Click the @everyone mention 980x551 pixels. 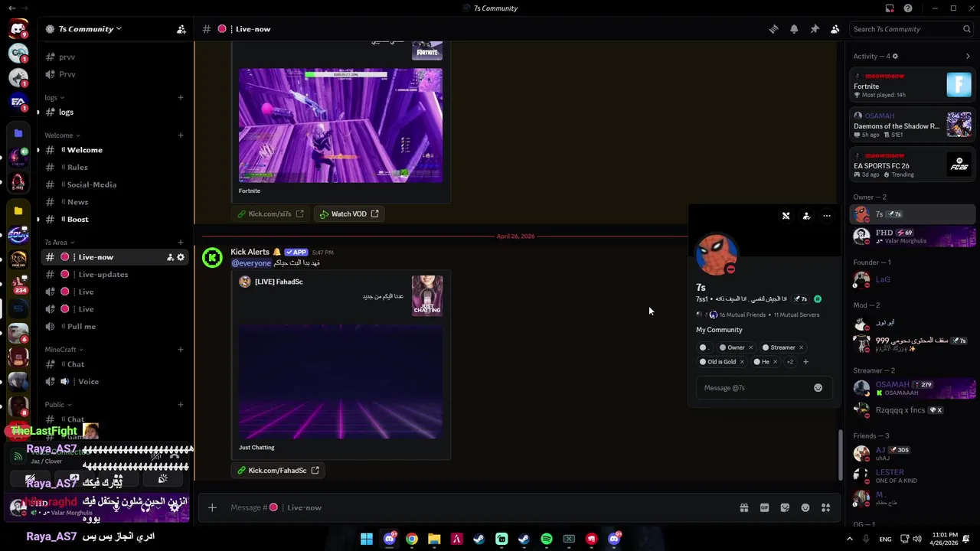pos(251,263)
